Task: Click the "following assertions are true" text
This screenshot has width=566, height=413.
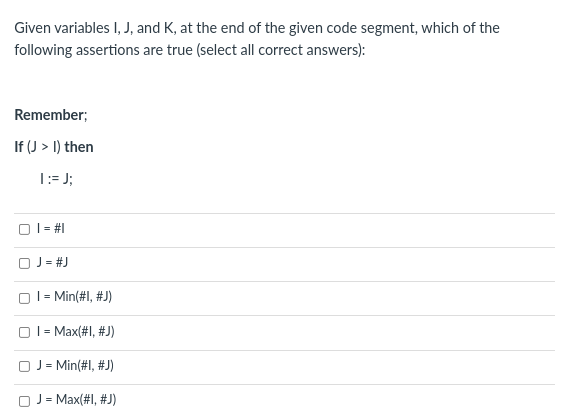Action: coord(103,50)
